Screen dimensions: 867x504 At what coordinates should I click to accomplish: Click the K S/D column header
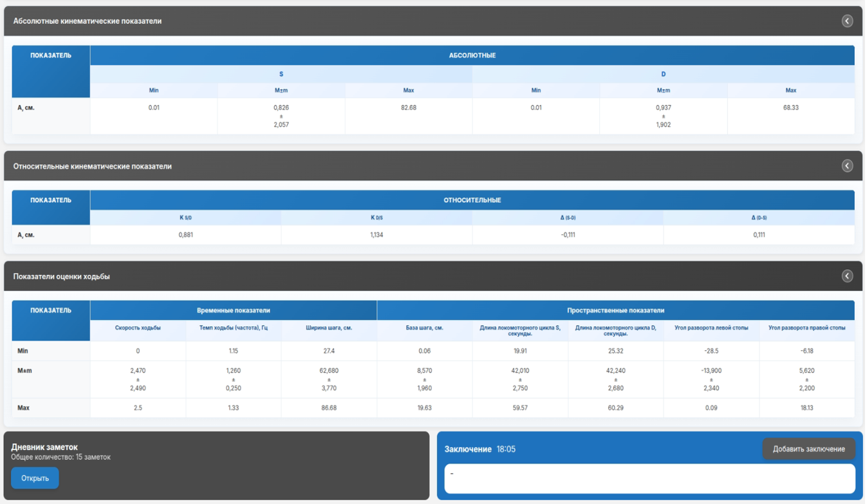point(185,218)
